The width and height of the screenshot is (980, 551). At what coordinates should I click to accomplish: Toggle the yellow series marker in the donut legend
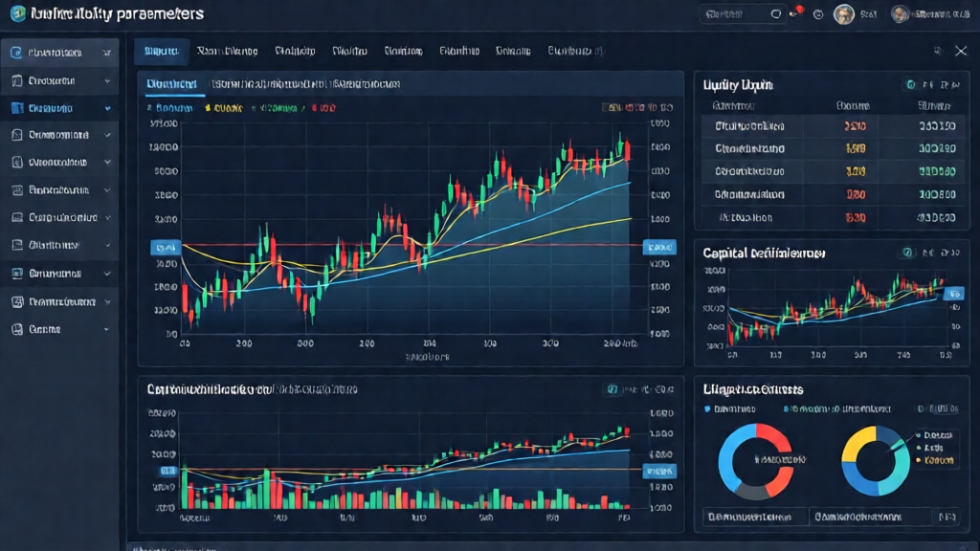tap(919, 460)
